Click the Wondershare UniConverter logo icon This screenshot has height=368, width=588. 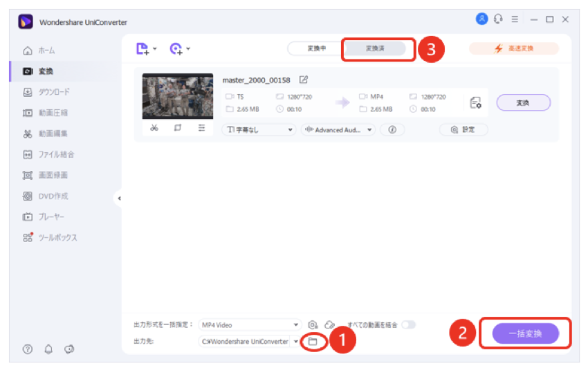pyautogui.click(x=26, y=21)
